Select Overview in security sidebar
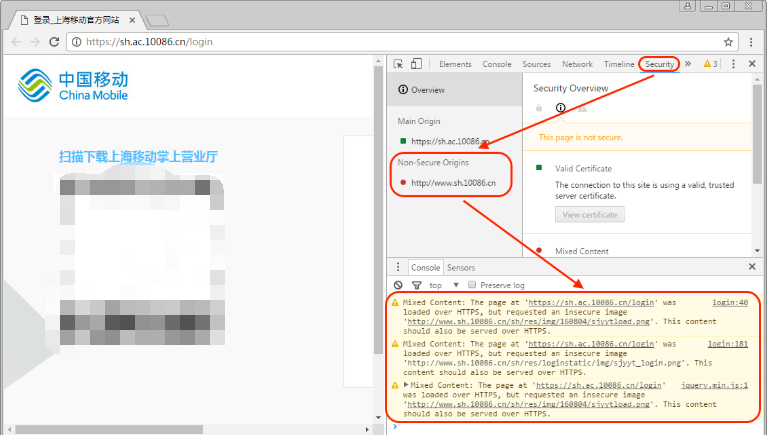 (454, 90)
